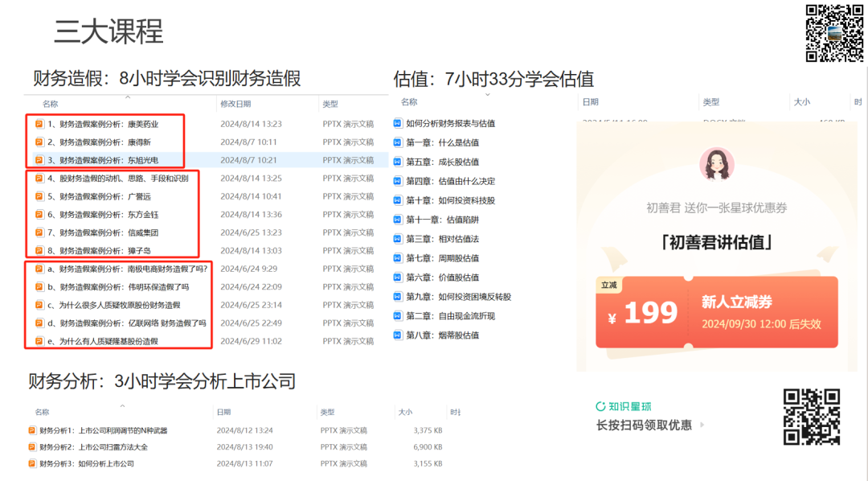
Task: Click the 日期 header in 估值 list
Action: coord(590,102)
